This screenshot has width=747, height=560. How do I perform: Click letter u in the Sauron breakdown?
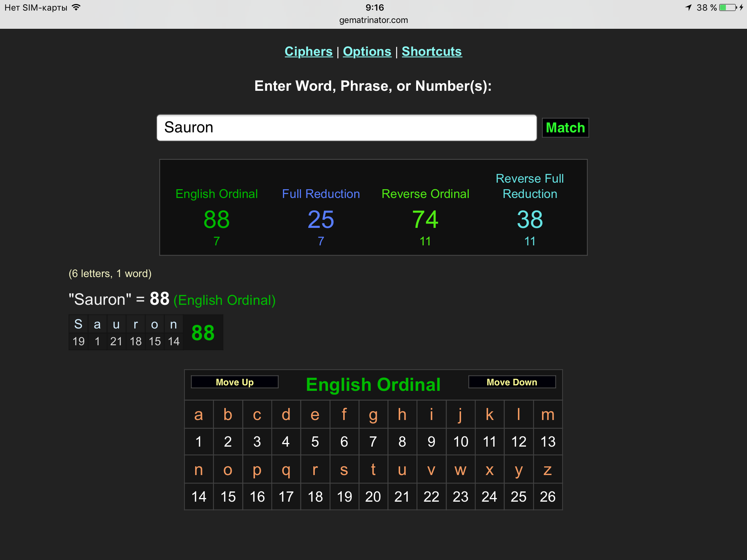(116, 324)
